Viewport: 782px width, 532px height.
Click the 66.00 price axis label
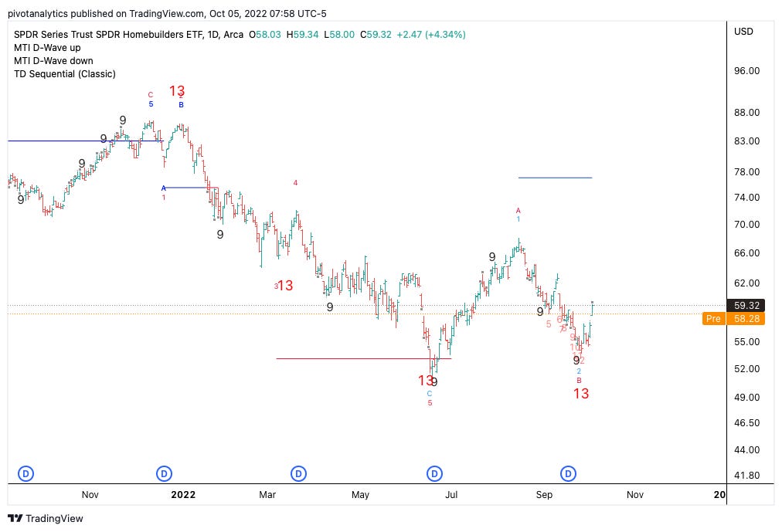(746, 253)
